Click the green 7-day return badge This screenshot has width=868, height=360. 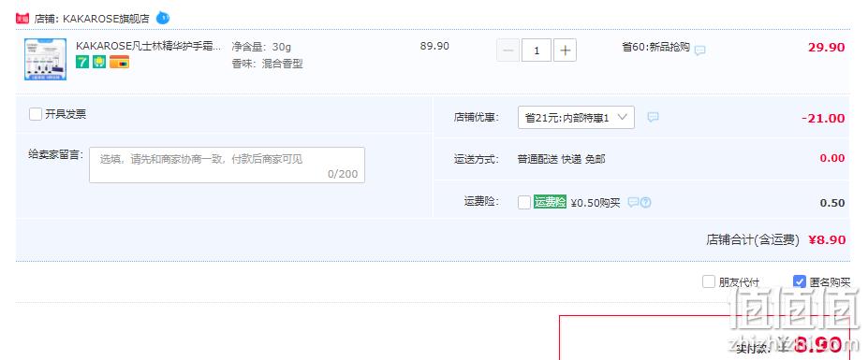(x=81, y=62)
